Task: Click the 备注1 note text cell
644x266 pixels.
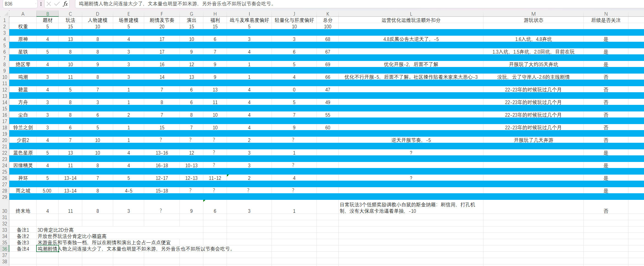Action: click(x=56, y=230)
